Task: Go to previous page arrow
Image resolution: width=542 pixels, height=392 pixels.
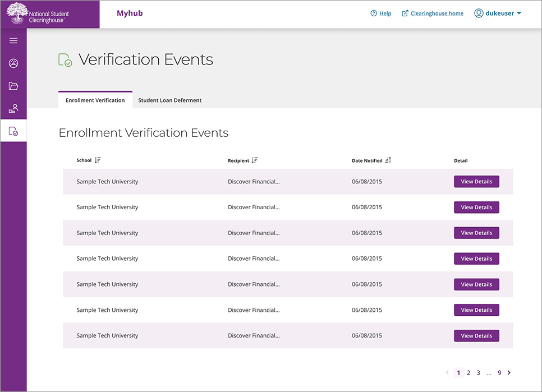Action: pos(447,373)
